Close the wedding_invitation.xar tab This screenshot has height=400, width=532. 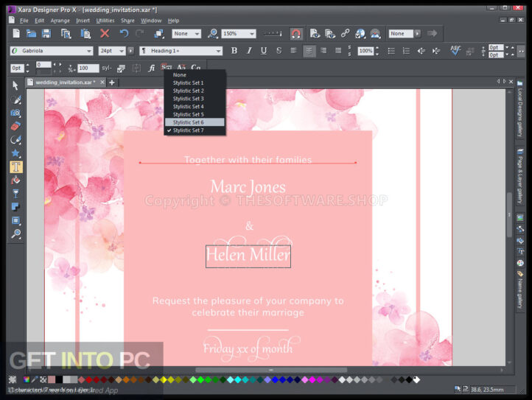102,82
